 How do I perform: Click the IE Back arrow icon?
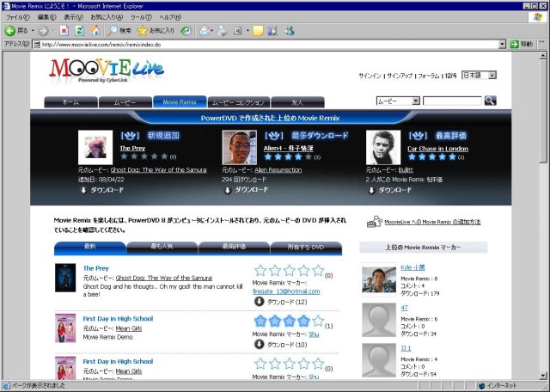[10, 31]
